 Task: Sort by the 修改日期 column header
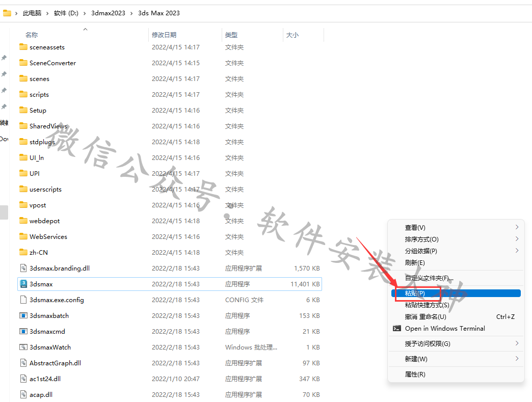[x=164, y=35]
